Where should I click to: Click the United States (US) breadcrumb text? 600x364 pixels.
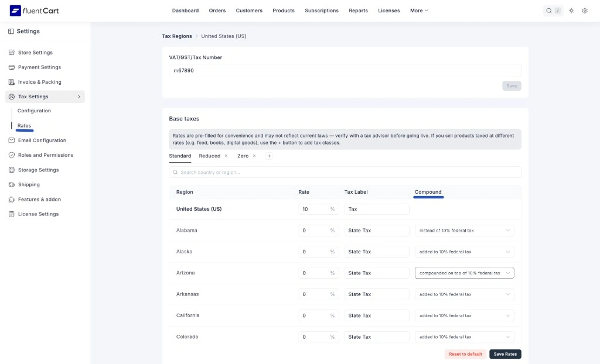coord(223,36)
